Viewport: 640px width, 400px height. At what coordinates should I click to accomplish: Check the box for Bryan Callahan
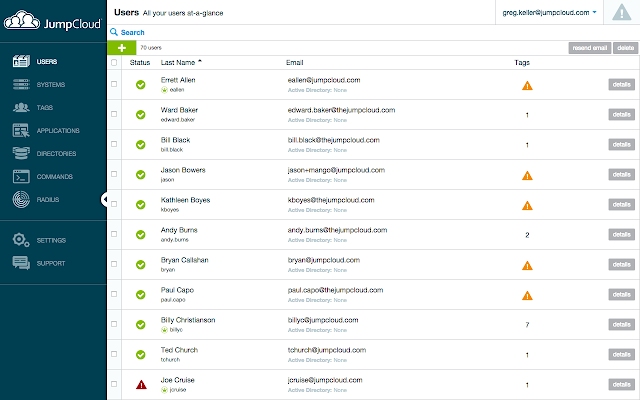pyautogui.click(x=114, y=264)
